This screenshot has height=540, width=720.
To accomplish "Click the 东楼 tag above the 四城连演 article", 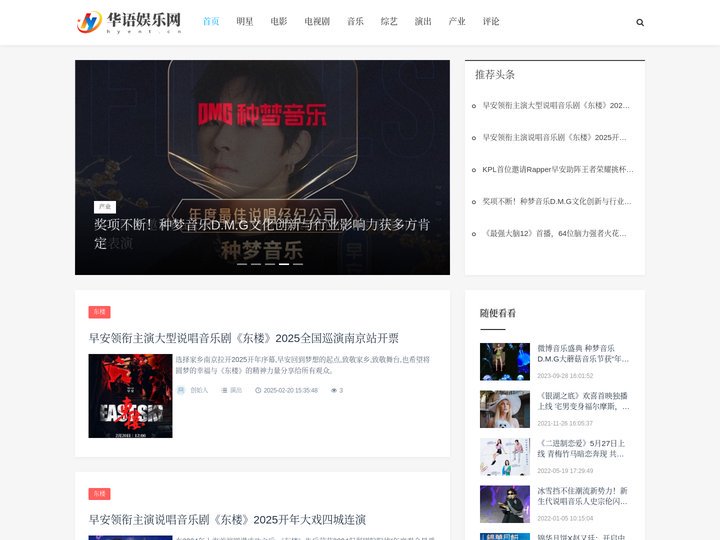I will coord(99,494).
